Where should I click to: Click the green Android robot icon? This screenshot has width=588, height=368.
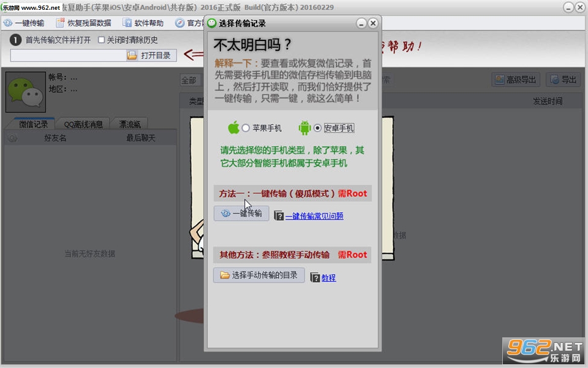(304, 128)
